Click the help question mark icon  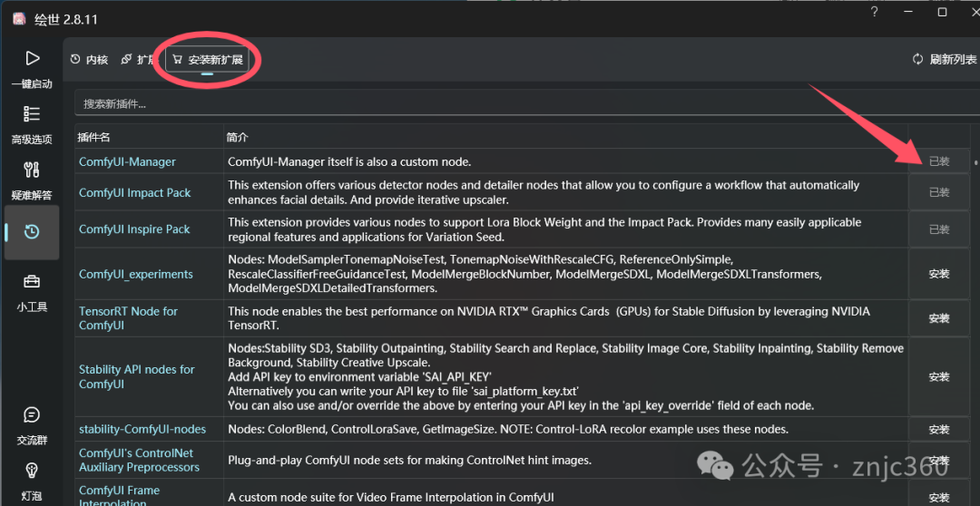[x=875, y=12]
